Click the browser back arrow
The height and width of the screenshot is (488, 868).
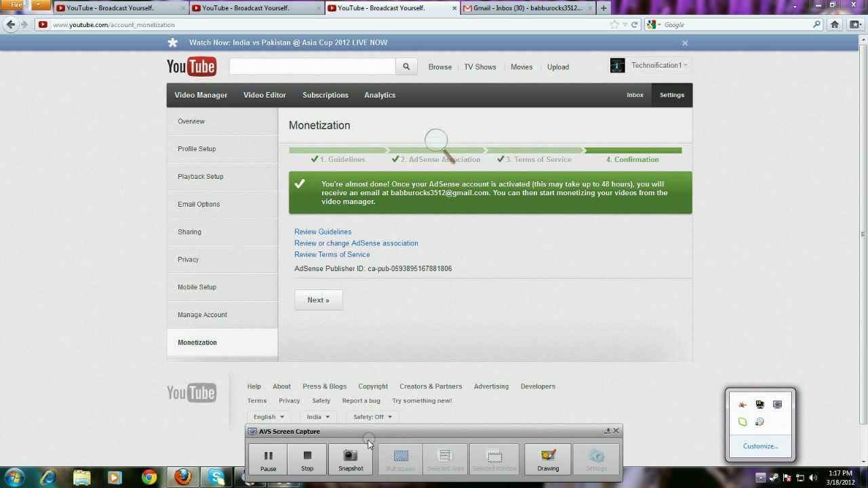point(10,24)
